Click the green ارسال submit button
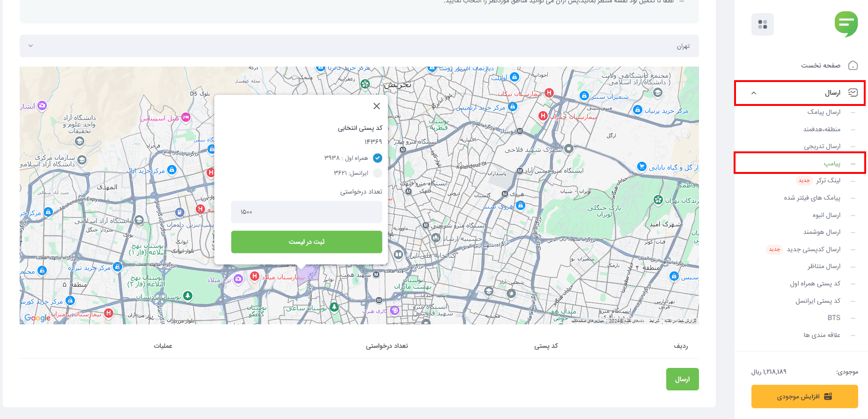868x419 pixels. click(x=682, y=379)
